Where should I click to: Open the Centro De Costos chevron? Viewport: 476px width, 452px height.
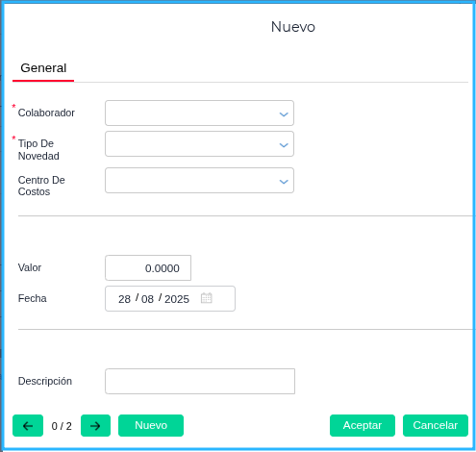click(284, 182)
